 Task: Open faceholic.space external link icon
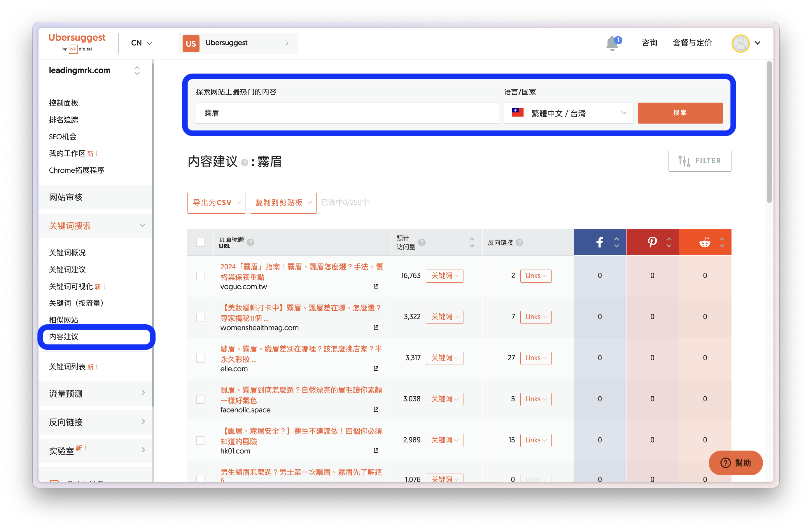click(x=376, y=409)
